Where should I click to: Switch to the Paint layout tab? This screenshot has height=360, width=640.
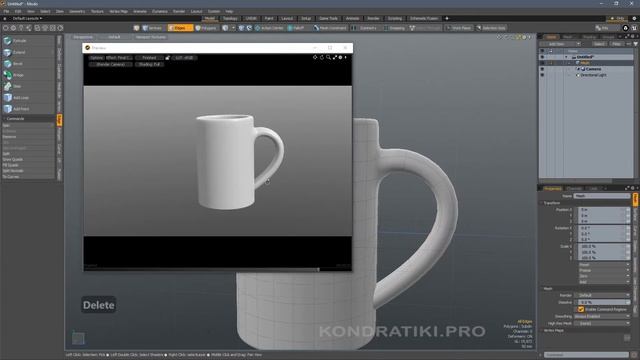(269, 18)
